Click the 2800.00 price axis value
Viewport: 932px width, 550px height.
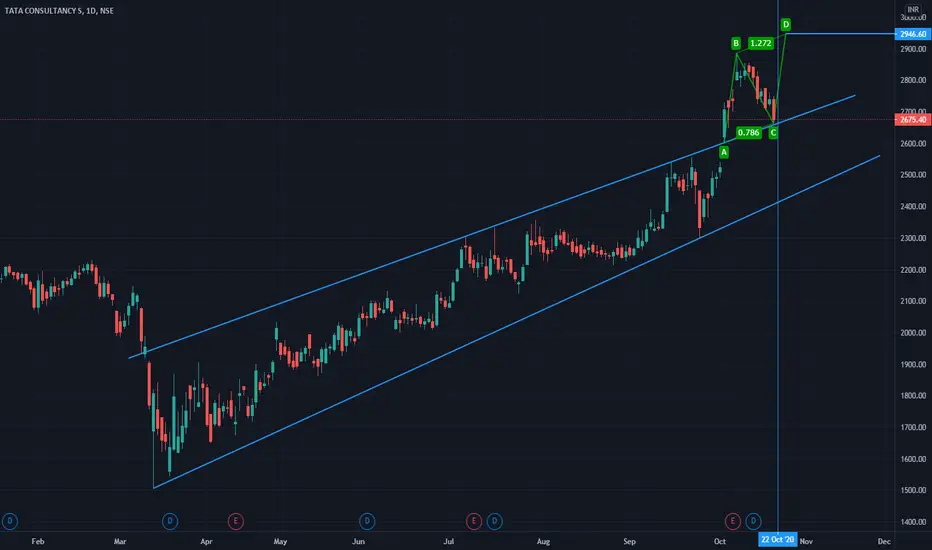pyautogui.click(x=914, y=80)
